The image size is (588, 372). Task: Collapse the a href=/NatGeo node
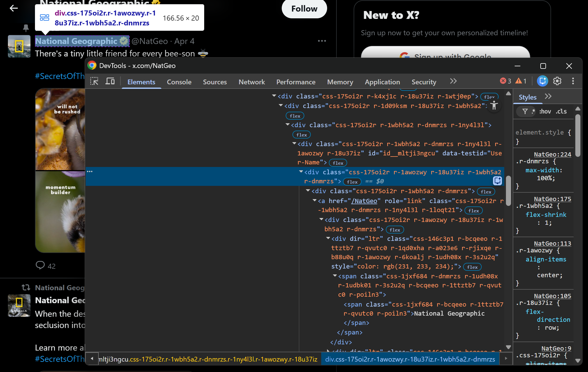[314, 200]
